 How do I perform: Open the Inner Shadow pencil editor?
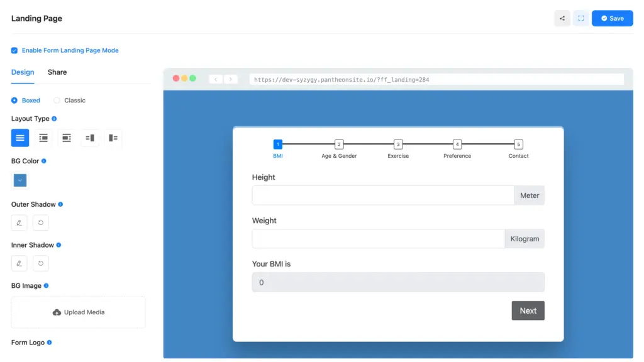tap(19, 263)
